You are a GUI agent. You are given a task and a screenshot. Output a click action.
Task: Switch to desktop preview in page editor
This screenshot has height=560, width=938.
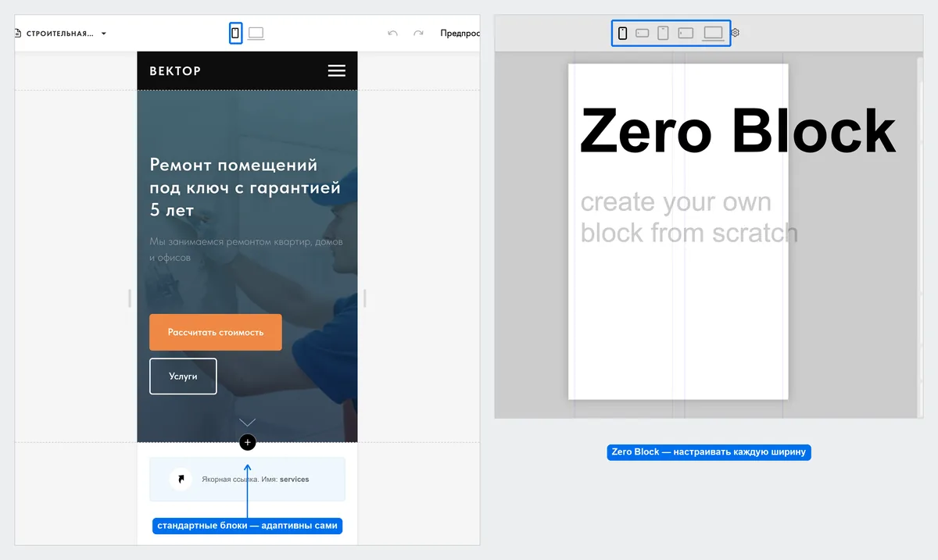(256, 34)
